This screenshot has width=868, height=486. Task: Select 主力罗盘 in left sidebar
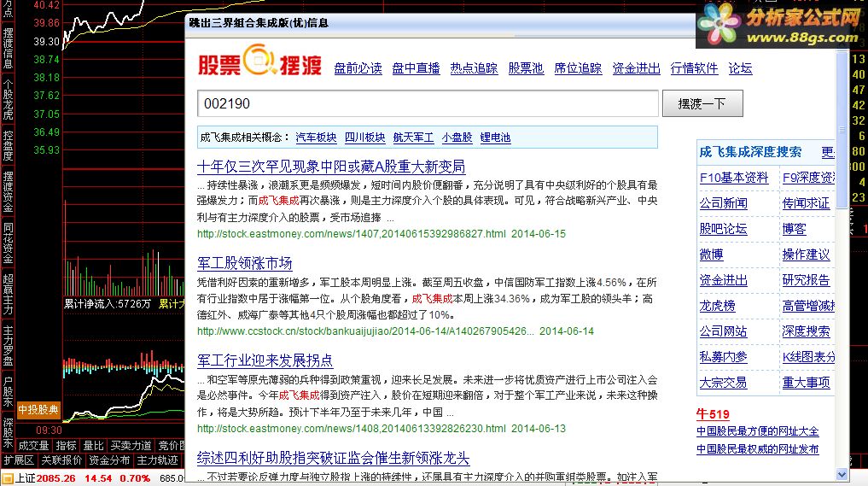point(8,346)
